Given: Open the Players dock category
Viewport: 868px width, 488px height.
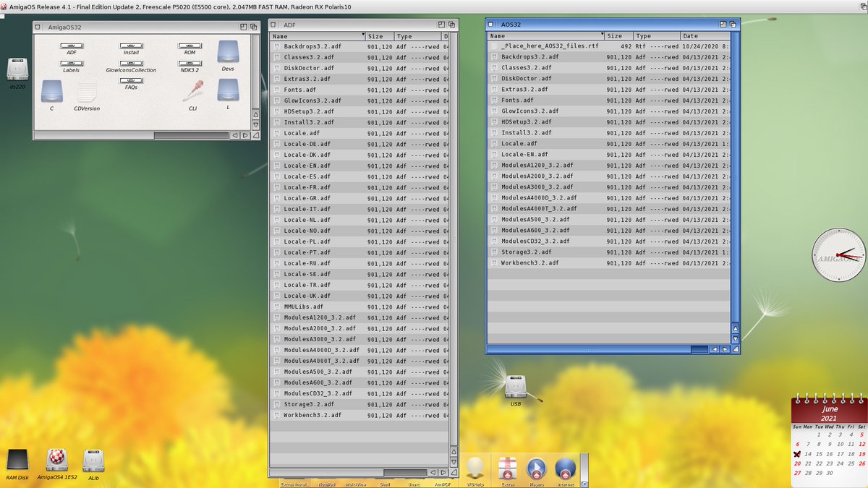Looking at the screenshot, I should pyautogui.click(x=536, y=468).
